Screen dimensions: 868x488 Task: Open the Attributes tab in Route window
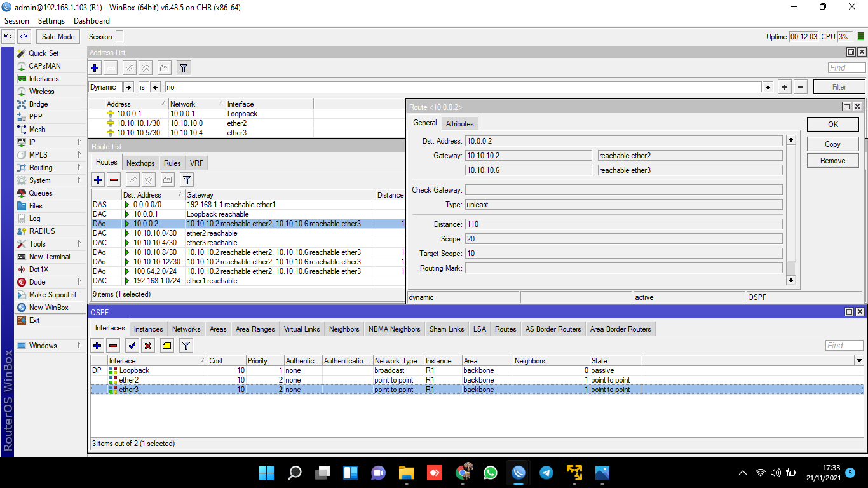click(x=459, y=124)
